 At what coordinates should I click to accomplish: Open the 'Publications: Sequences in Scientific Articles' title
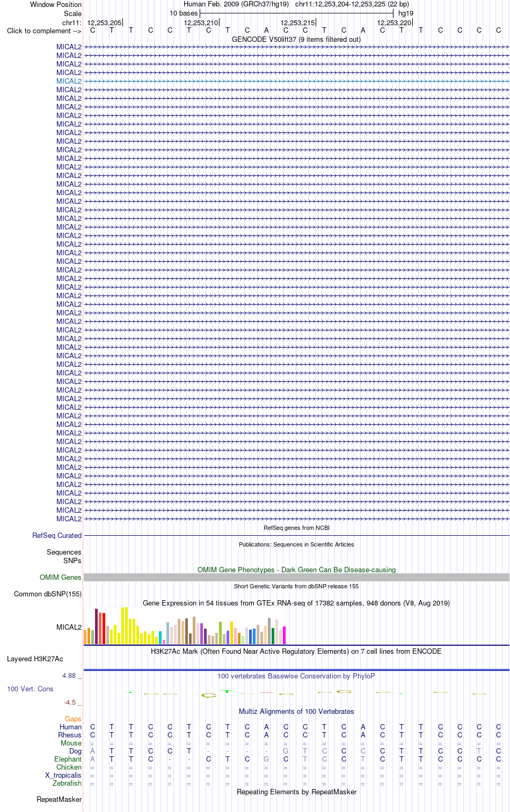click(x=296, y=544)
